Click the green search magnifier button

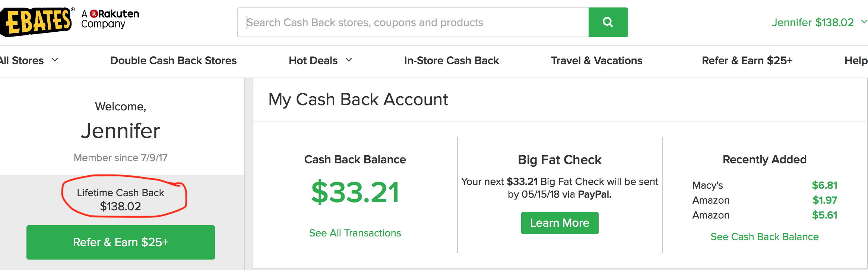point(608,22)
